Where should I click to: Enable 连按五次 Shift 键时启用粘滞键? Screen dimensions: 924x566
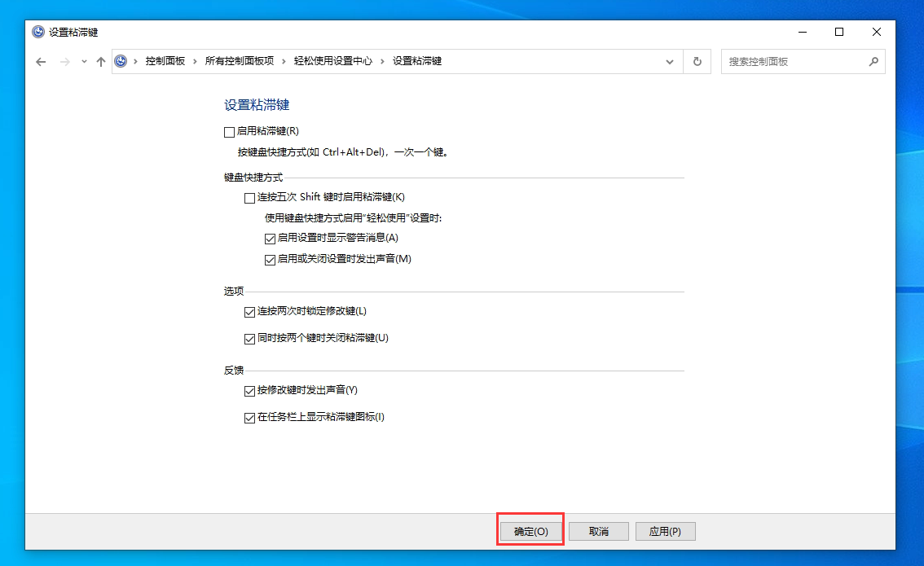pos(249,197)
